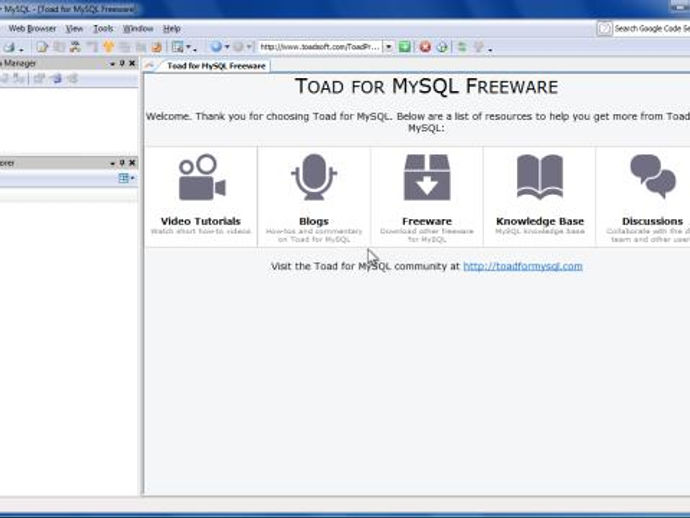
Task: Close the Manager panel
Action: (x=132, y=63)
